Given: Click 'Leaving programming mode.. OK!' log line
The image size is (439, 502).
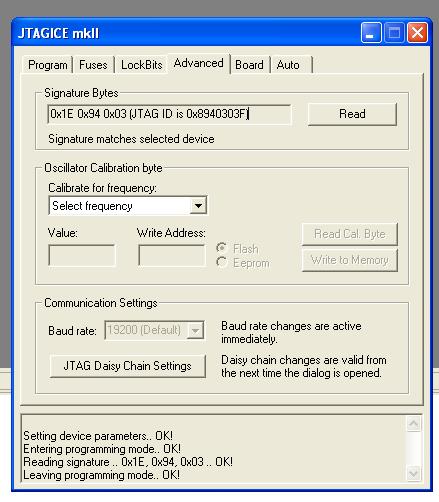Looking at the screenshot, I should coord(102,475).
